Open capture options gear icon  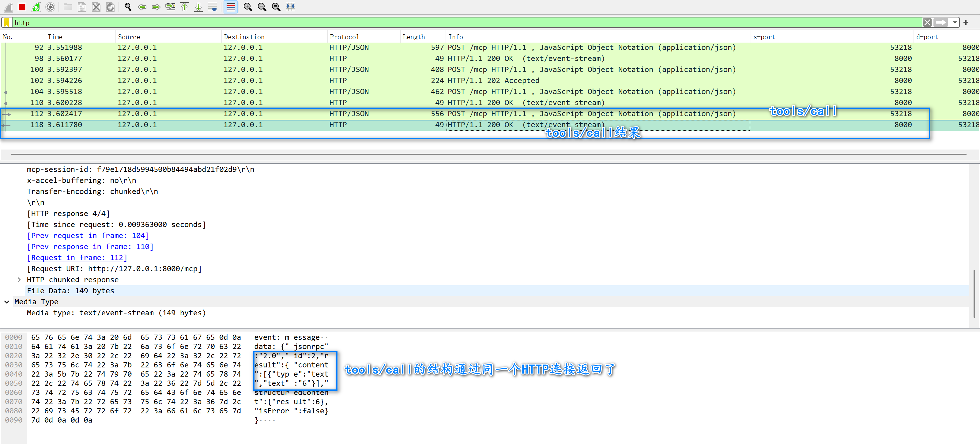[x=50, y=7]
